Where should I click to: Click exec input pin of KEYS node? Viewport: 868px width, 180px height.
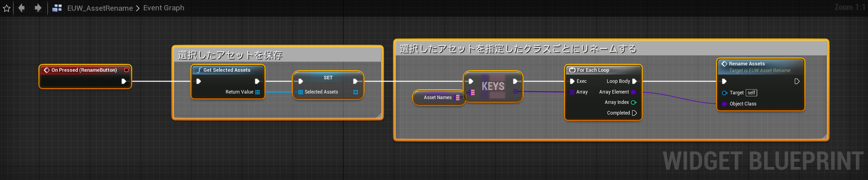coord(471,81)
